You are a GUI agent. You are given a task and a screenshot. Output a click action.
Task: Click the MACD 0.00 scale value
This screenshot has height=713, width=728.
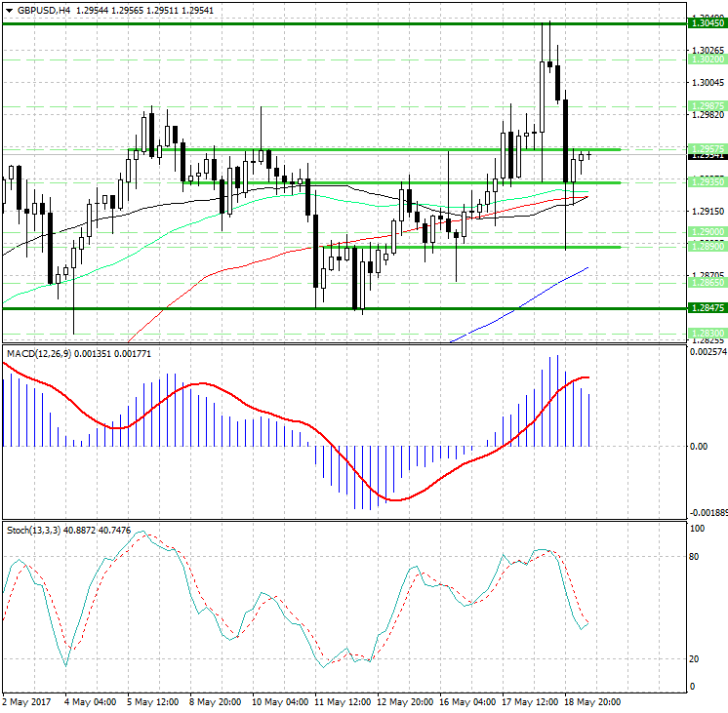[698, 447]
